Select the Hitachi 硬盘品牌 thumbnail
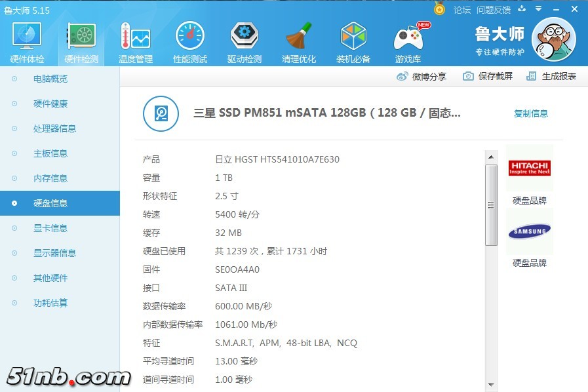Viewport: 588px width, 392px height. [x=529, y=169]
